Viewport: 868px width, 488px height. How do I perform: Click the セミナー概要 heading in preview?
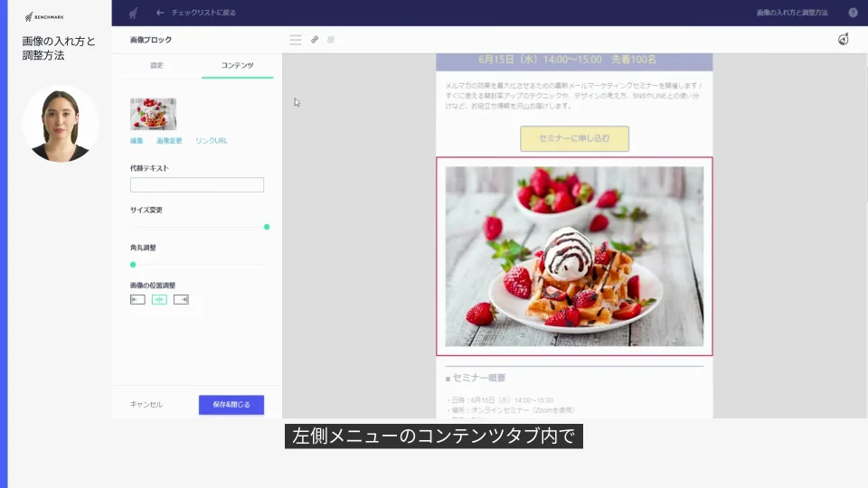click(x=478, y=378)
